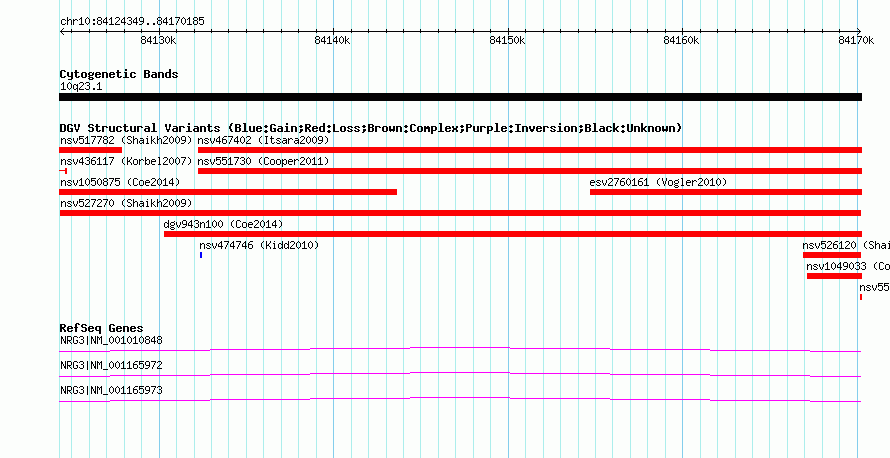Click the magenta transcript line for NM_001165972

[460, 375]
